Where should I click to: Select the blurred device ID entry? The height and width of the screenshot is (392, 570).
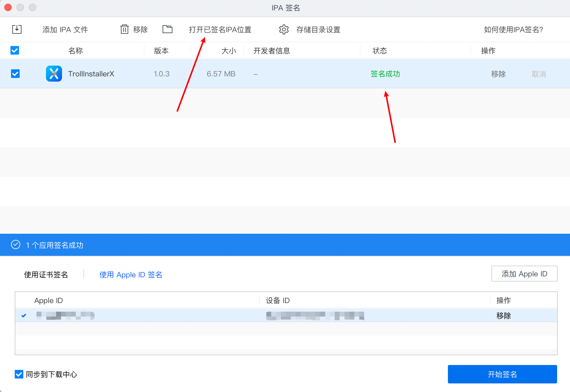[315, 315]
